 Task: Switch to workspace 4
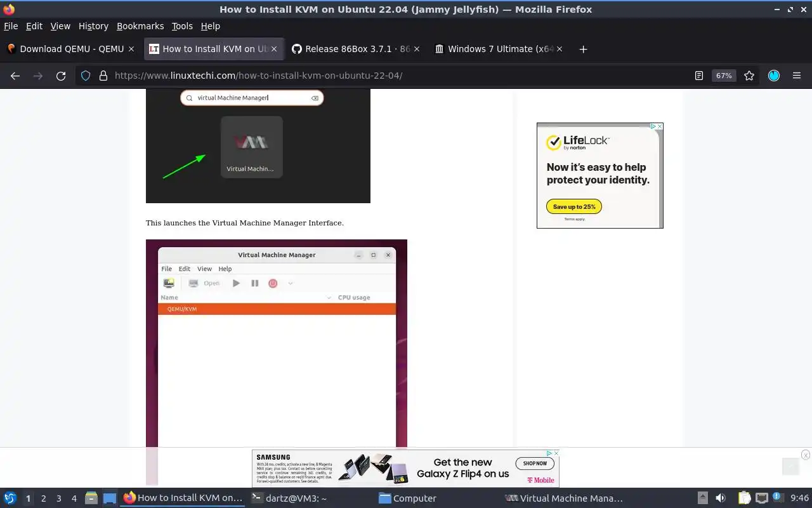pos(74,498)
